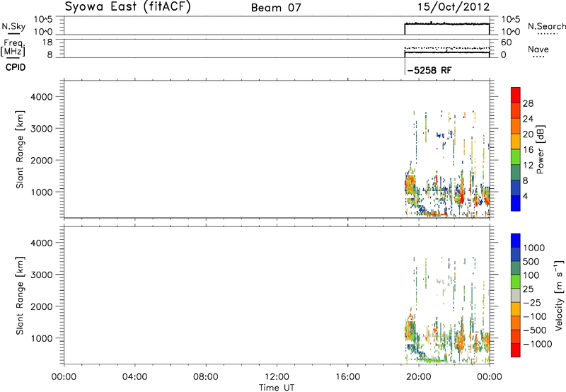
Task: Click the "60" Nave axis tick
Action: (x=507, y=42)
